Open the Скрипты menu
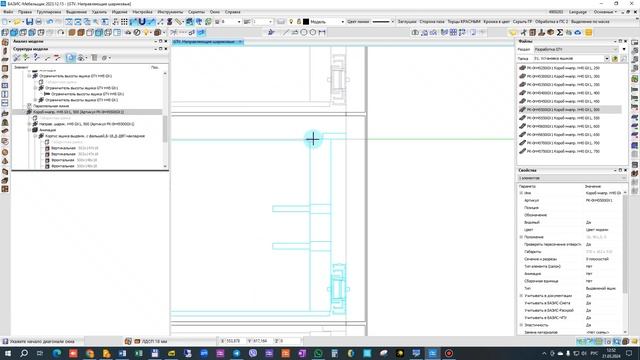 (x=196, y=12)
